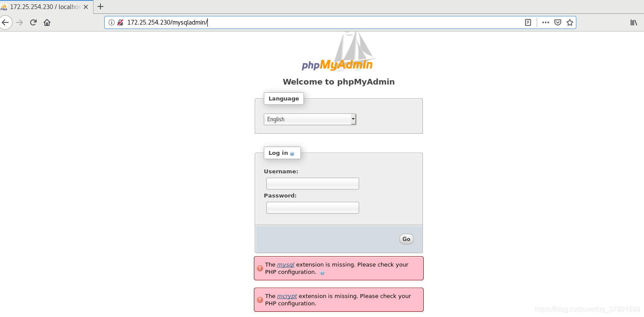Open page actions three-dot menu
Viewport: 644px width, 317px height.
point(546,22)
